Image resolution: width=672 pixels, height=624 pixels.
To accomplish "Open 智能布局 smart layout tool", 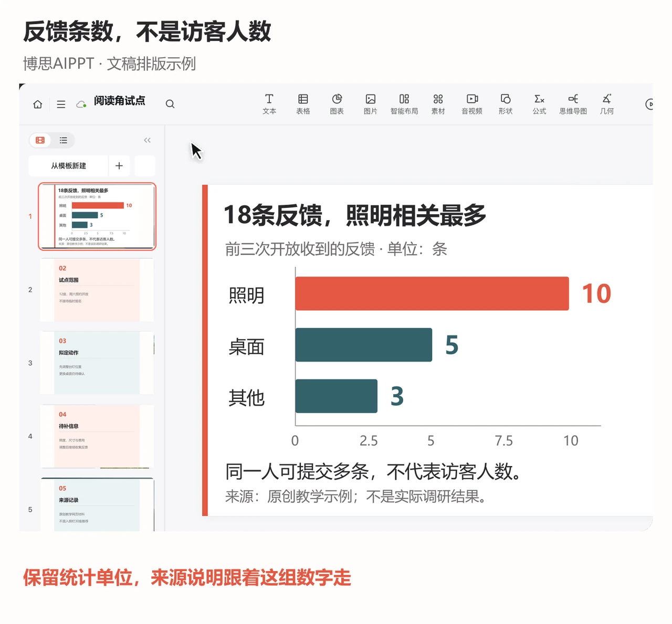I will pyautogui.click(x=404, y=104).
